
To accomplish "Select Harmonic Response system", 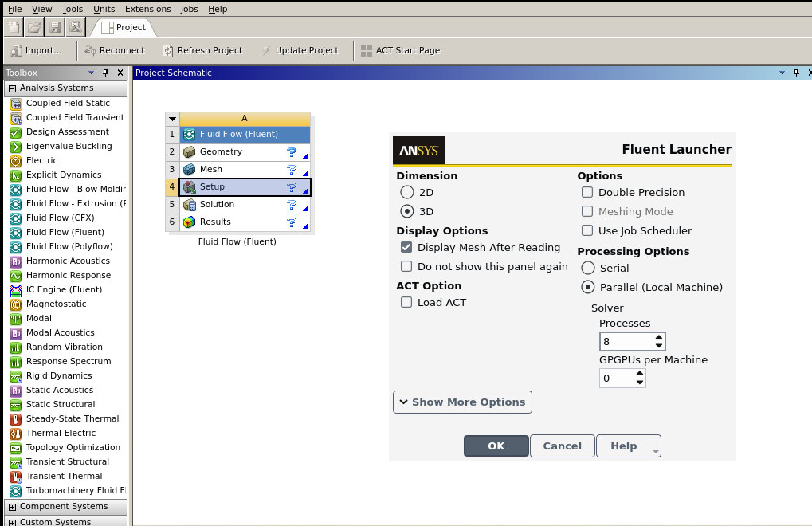I will tap(69, 276).
